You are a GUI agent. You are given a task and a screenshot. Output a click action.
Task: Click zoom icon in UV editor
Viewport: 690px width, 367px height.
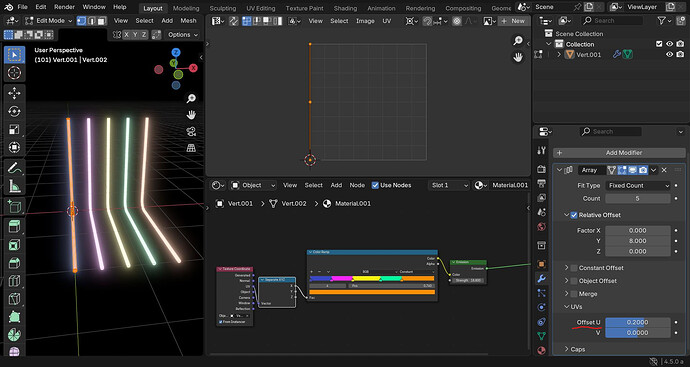pos(518,41)
